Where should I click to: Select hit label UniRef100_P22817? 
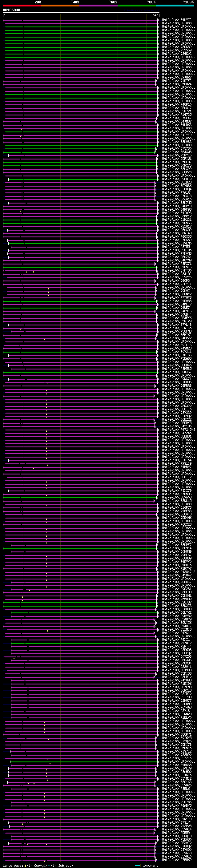[x=177, y=226]
